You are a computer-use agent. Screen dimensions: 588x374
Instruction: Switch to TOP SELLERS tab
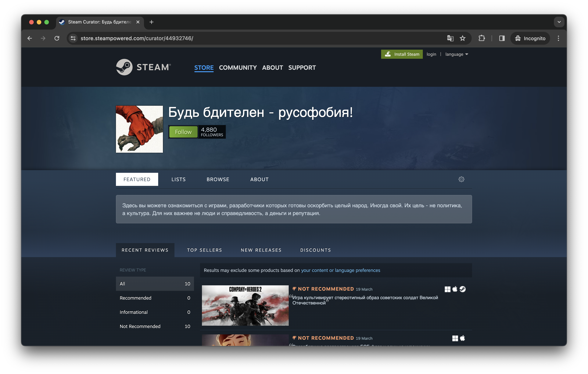click(204, 250)
